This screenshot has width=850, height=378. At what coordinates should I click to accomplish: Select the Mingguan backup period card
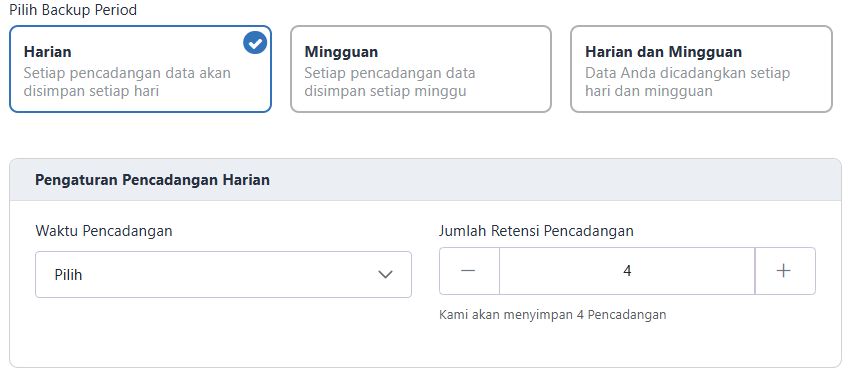pos(421,69)
